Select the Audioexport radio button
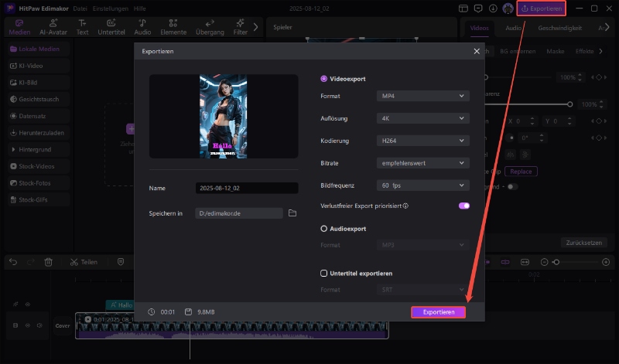Viewport: 619px width, 364px height. click(323, 229)
